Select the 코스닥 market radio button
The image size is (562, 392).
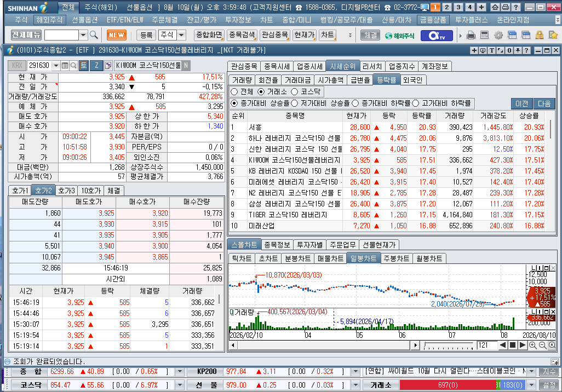click(295, 92)
